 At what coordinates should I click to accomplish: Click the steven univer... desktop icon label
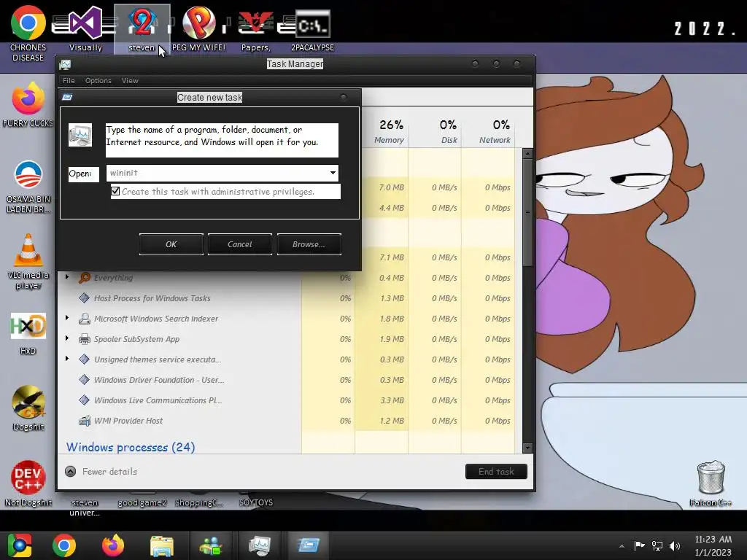85,507
